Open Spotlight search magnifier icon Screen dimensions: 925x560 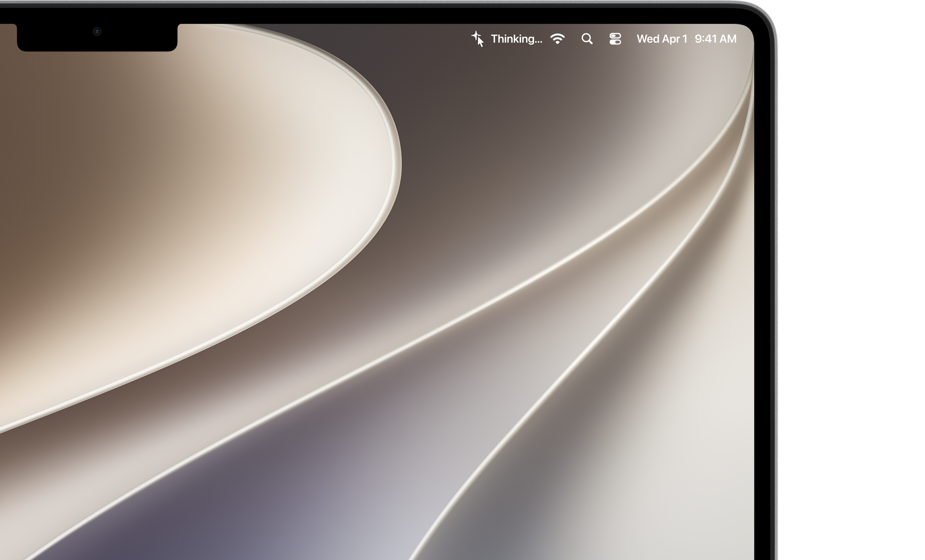point(587,39)
